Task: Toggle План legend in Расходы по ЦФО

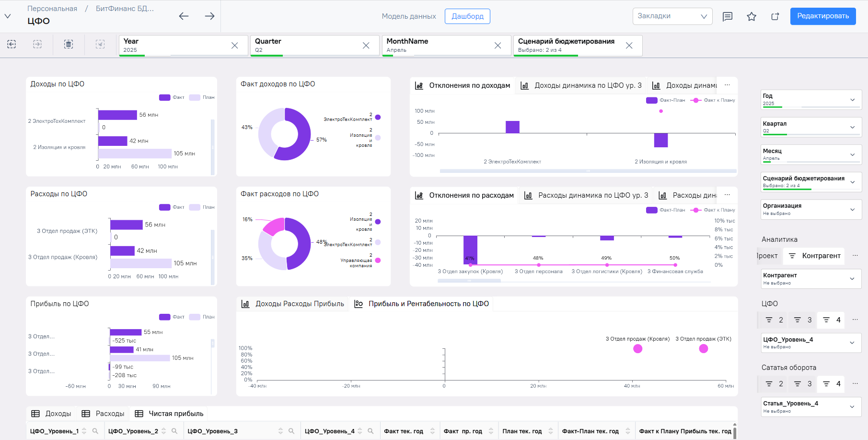Action: coord(202,207)
